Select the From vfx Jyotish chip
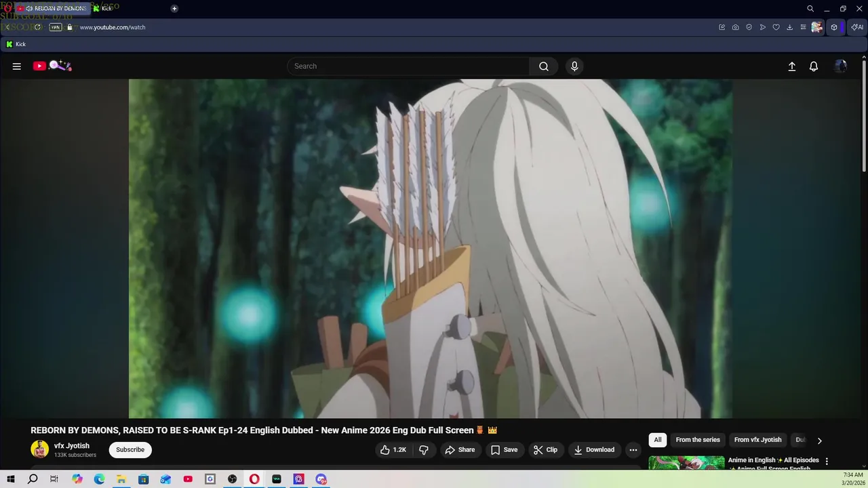The width and height of the screenshot is (868, 488). click(x=757, y=440)
